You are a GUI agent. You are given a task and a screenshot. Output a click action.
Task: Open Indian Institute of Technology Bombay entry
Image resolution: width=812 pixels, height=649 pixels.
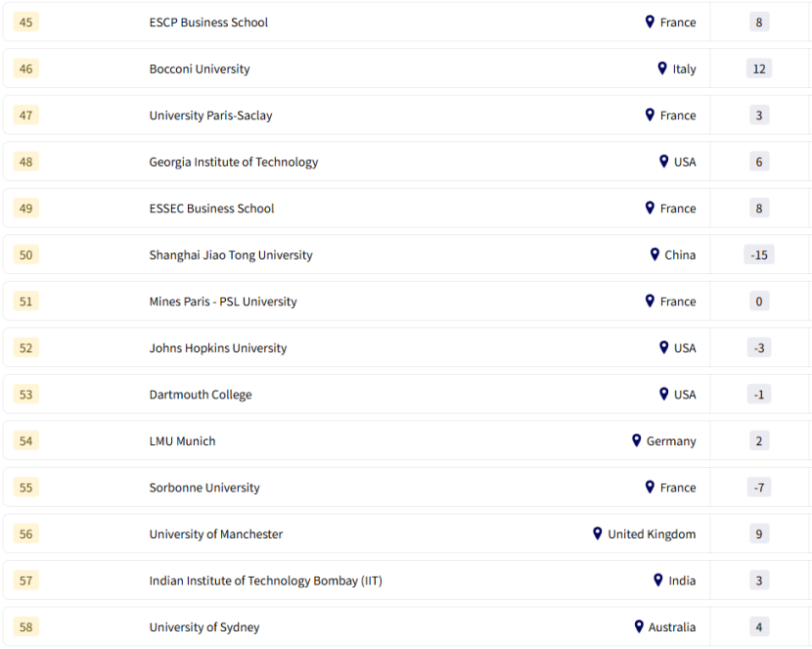(x=266, y=580)
